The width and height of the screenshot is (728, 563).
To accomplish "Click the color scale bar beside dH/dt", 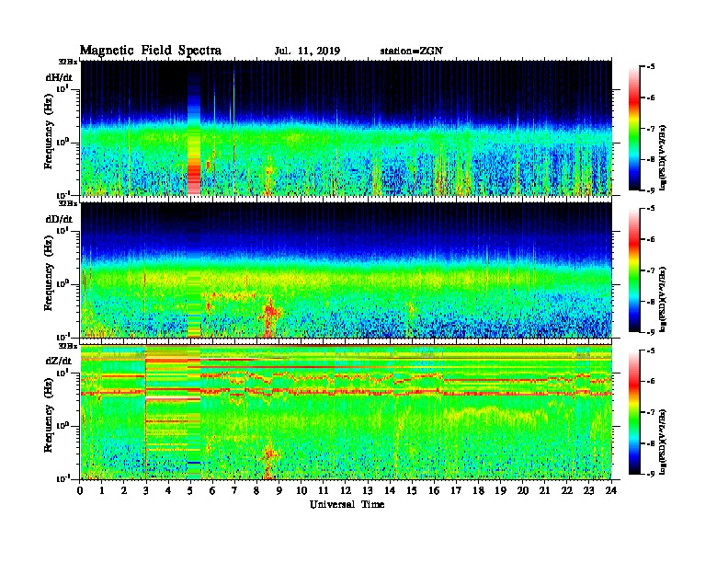I will coord(634,129).
